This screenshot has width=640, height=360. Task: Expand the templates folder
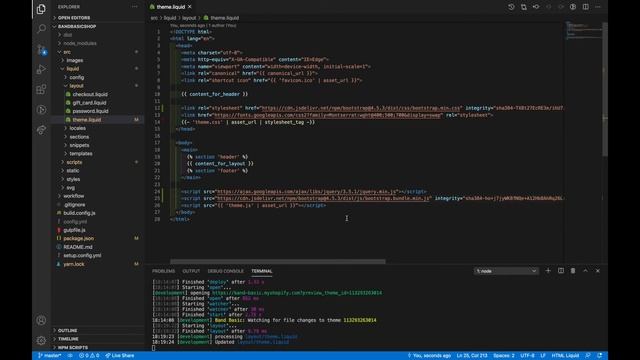tap(98, 154)
